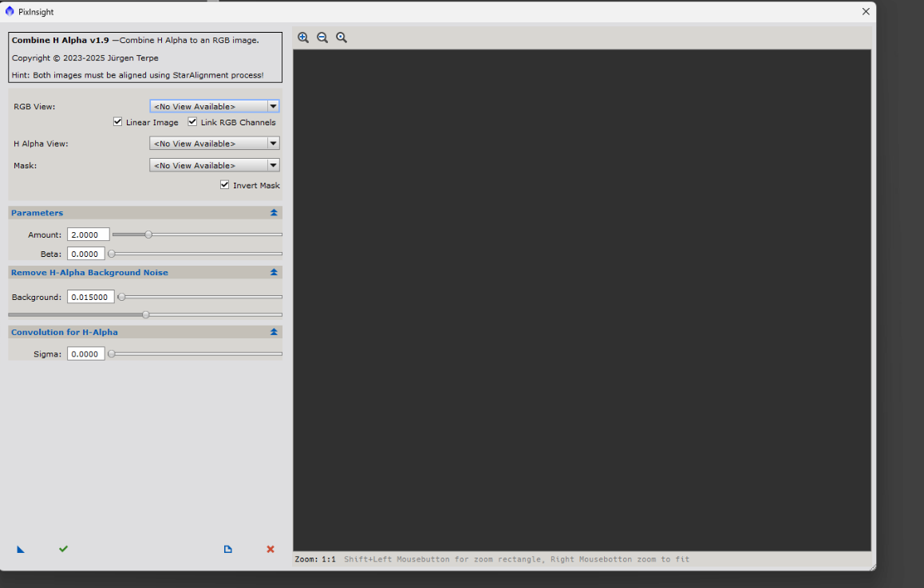Viewport: 924px width, 588px height.
Task: Click the zoom in magnifier icon
Action: click(x=303, y=37)
